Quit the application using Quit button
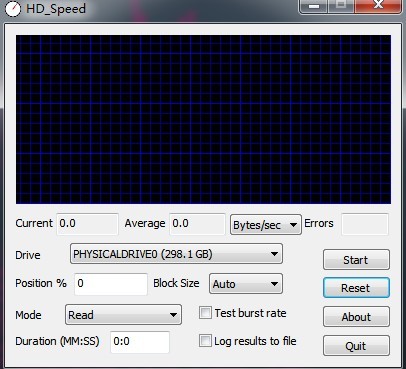Image resolution: width=406 pixels, height=369 pixels. [x=356, y=346]
